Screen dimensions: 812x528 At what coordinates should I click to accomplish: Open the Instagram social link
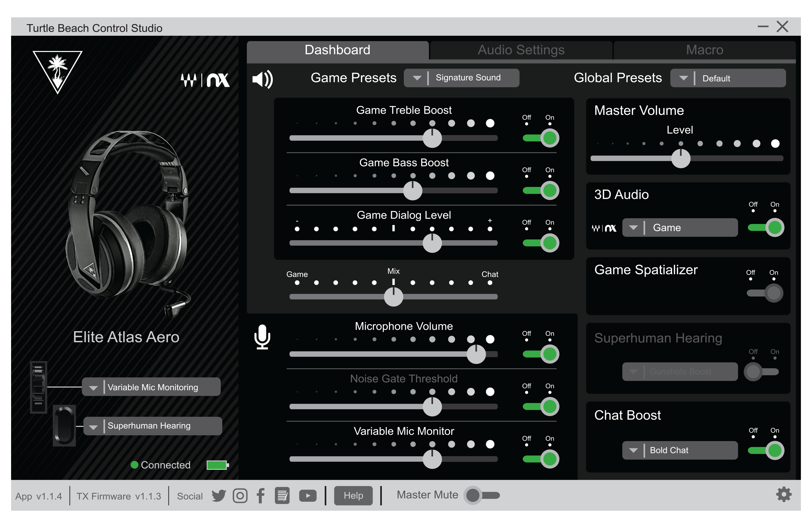tap(240, 496)
